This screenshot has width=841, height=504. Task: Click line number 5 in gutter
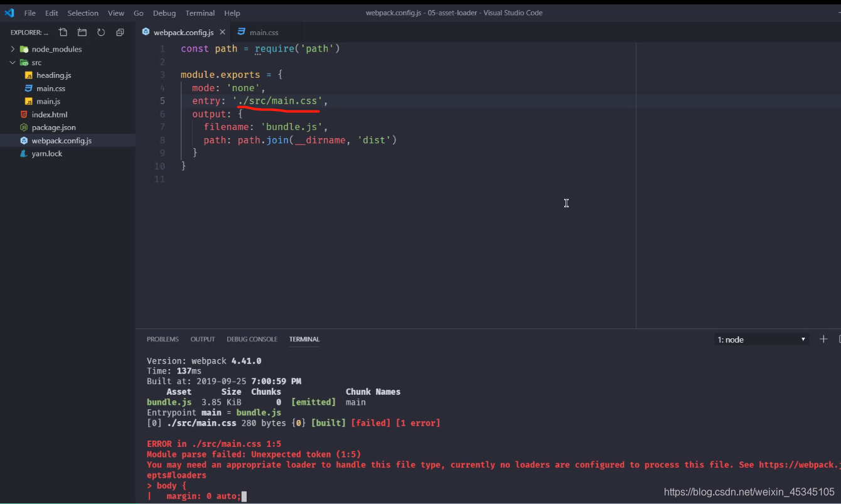pos(163,101)
